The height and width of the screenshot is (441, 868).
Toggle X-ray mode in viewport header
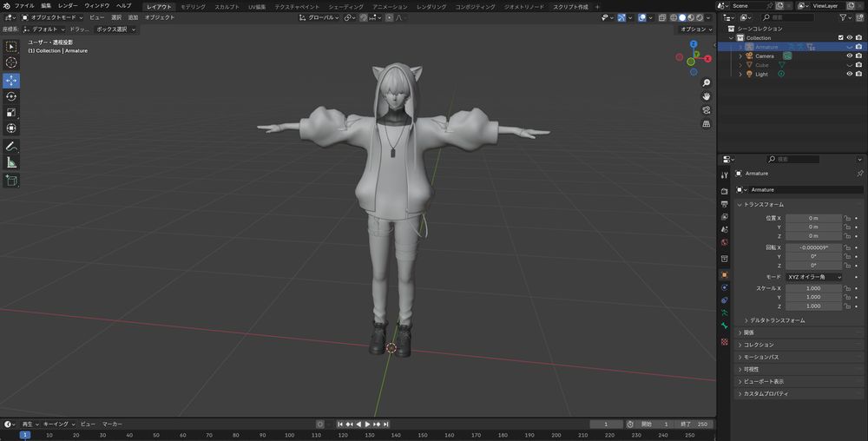point(662,17)
